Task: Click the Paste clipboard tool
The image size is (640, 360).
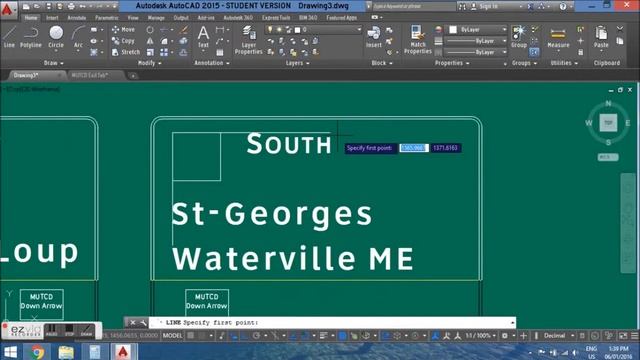Action: click(x=601, y=37)
